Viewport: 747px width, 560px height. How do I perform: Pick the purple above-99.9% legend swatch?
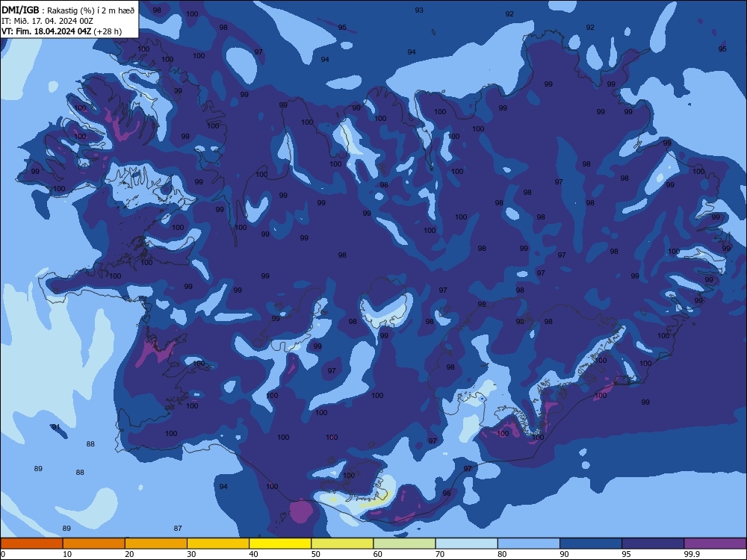715,544
